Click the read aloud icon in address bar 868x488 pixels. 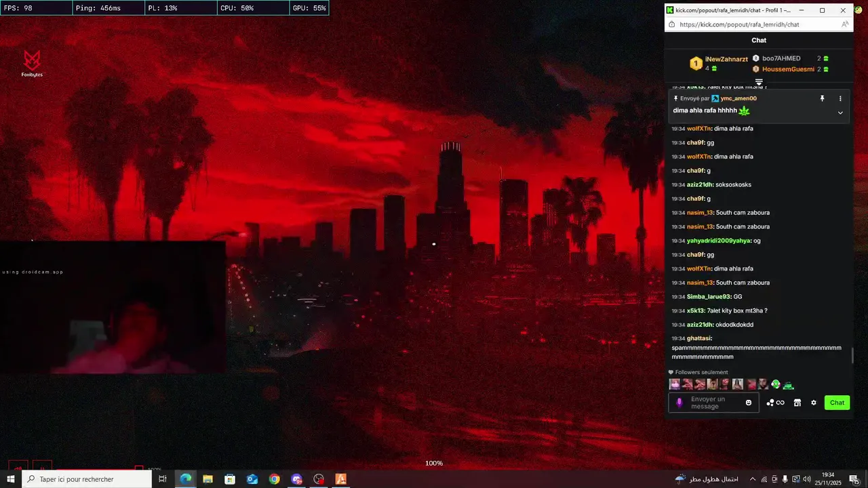tap(845, 24)
